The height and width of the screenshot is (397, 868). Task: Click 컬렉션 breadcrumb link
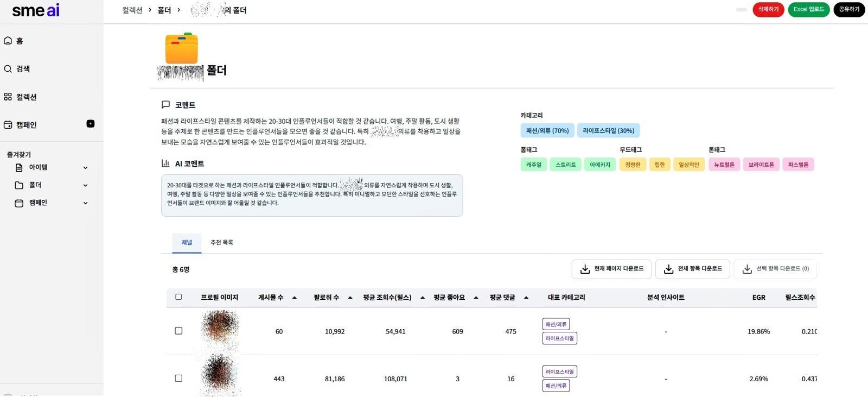pos(132,10)
